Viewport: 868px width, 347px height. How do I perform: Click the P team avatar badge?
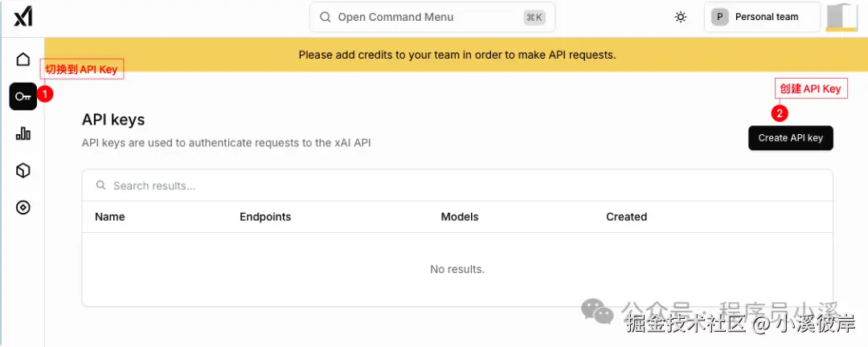coord(719,17)
